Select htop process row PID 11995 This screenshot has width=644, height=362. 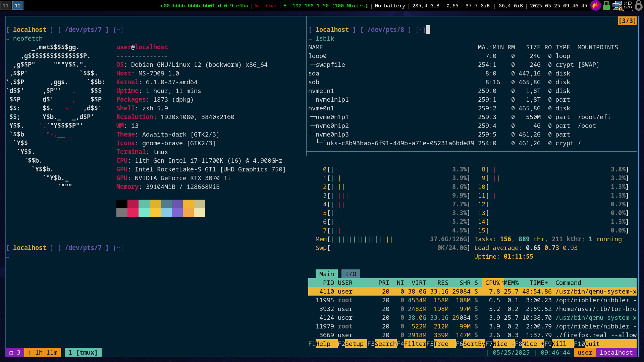pos(472,300)
